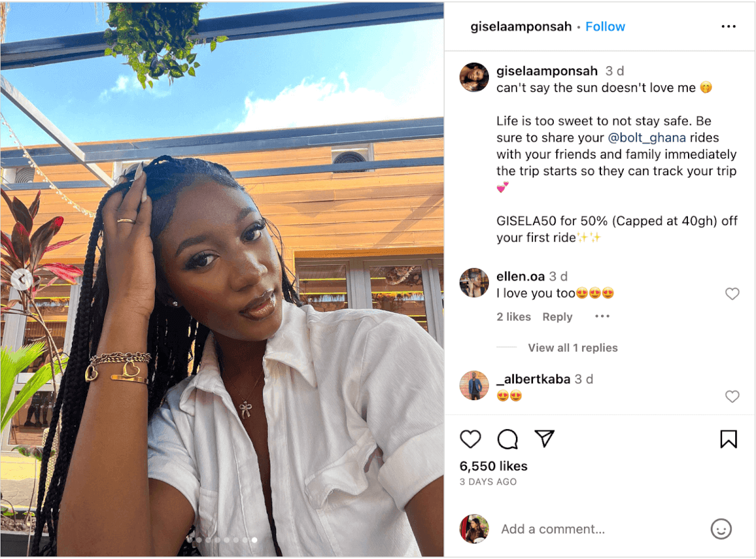Follow giselaamponsah

pos(605,26)
